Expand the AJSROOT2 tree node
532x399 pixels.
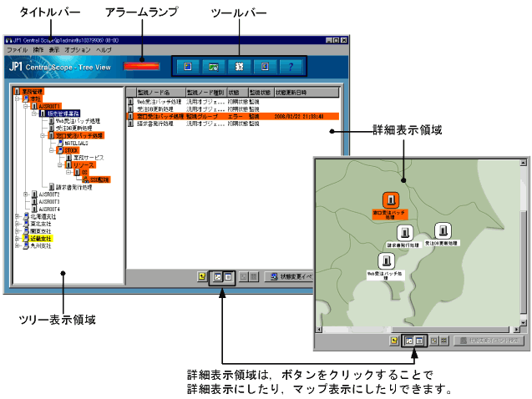click(x=26, y=194)
